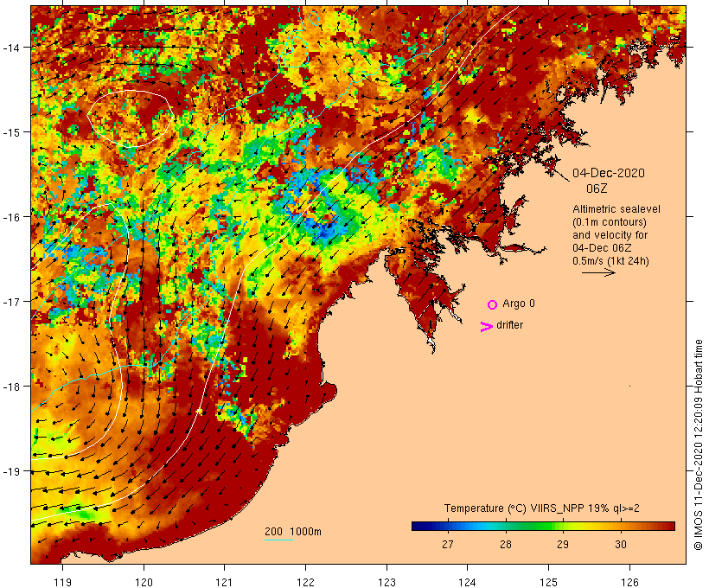The width and height of the screenshot is (709, 588).
Task: Click the -14 latitude axis label
Action: click(10, 48)
